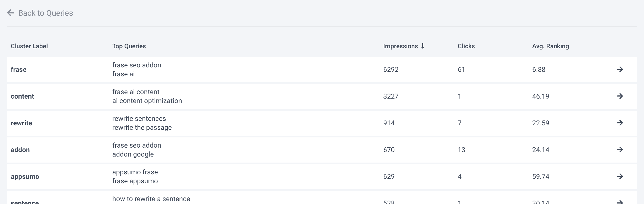Click the Top Queries column header
The height and width of the screenshot is (204, 644).
tap(129, 46)
